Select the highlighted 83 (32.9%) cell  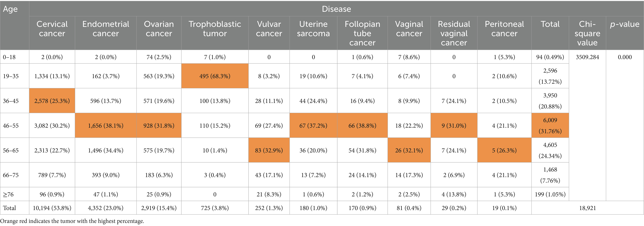point(269,151)
